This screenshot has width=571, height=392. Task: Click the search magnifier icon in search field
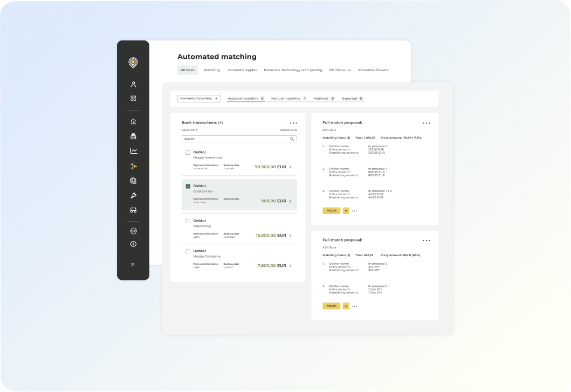click(x=292, y=139)
